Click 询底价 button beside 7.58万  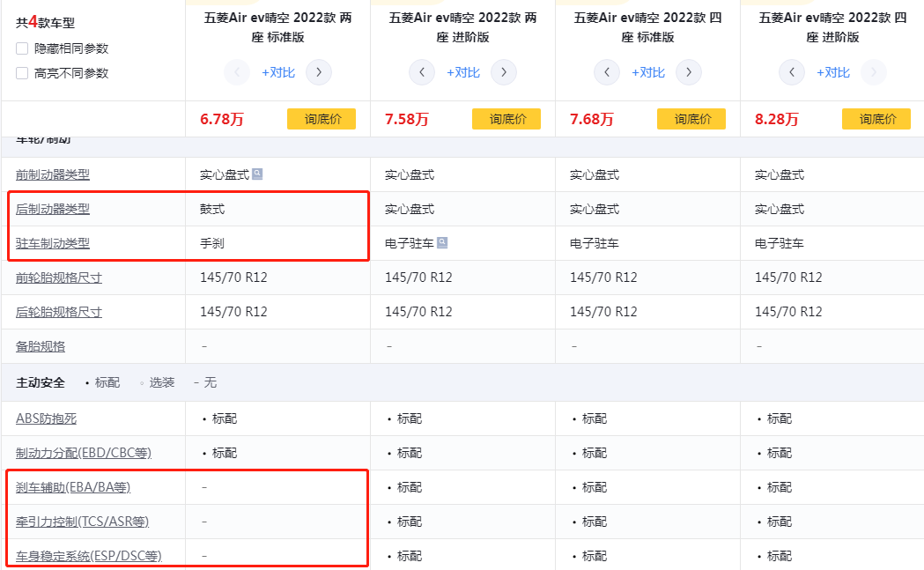click(x=506, y=119)
